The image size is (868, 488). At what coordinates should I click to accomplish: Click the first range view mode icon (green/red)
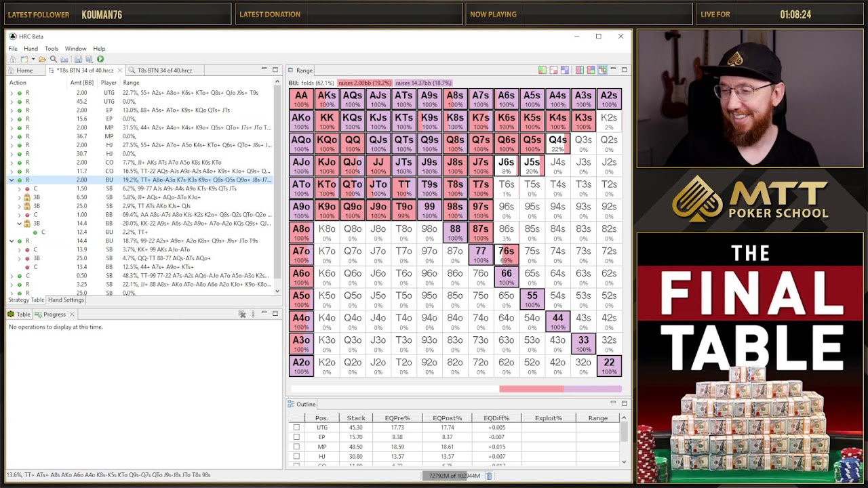(x=542, y=70)
